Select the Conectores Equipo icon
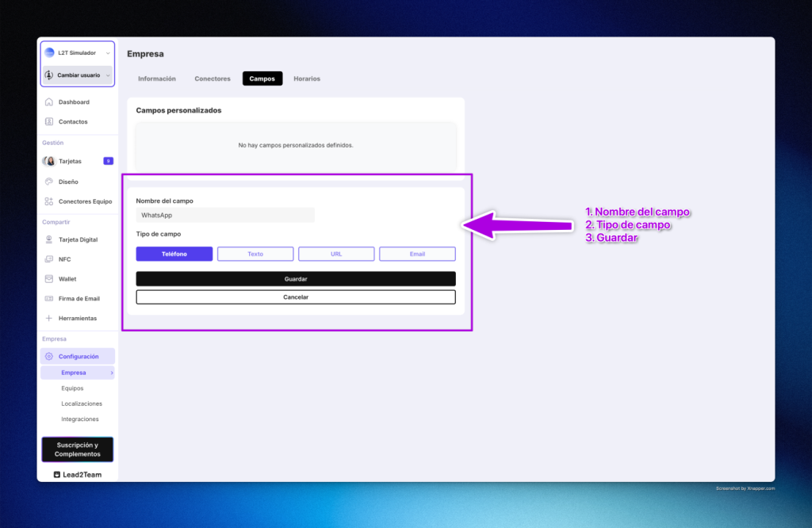 [49, 201]
